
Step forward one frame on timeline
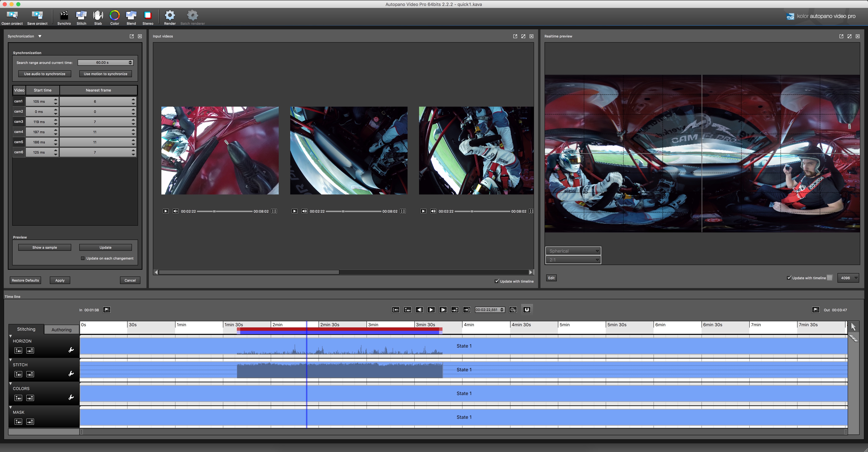point(443,310)
